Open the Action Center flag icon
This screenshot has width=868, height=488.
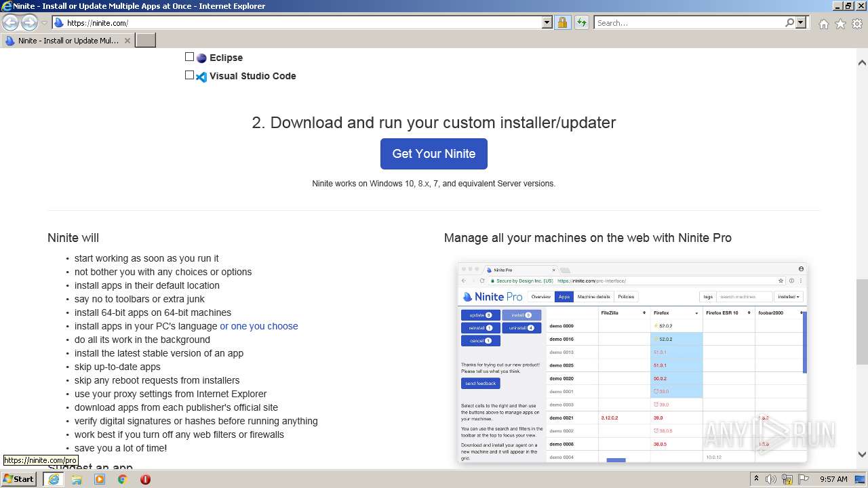tap(802, 479)
